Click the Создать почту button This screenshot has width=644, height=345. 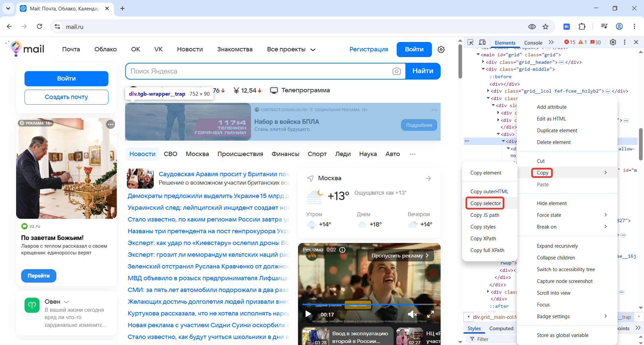pos(66,97)
